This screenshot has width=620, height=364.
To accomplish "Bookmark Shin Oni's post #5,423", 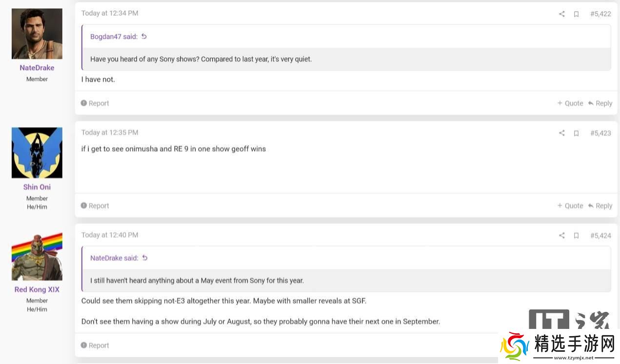I will pos(576,133).
